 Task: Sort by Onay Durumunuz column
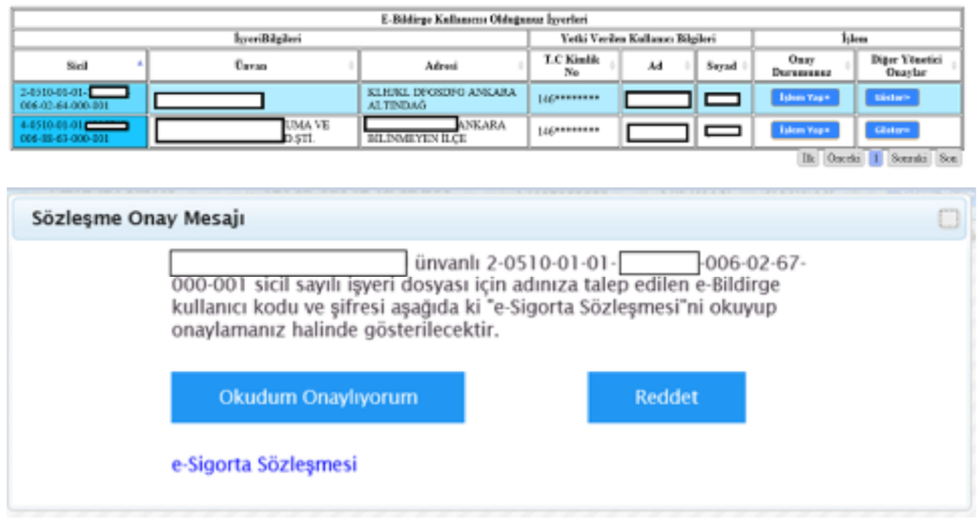pos(804,66)
